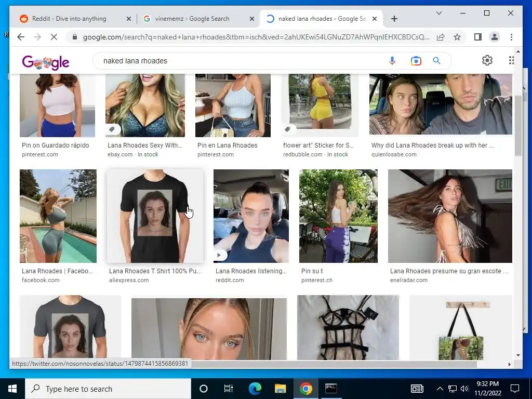Show hidden system tray icons chevron
Image resolution: width=532 pixels, height=399 pixels.
tap(440, 389)
